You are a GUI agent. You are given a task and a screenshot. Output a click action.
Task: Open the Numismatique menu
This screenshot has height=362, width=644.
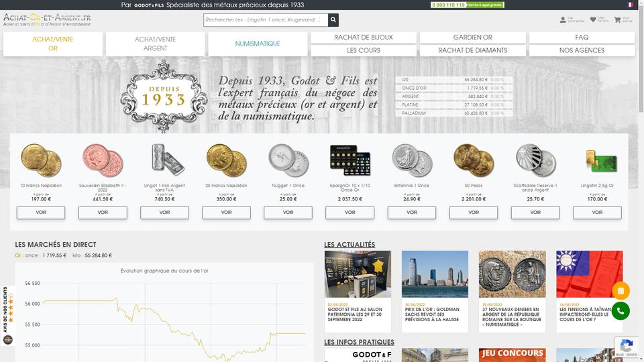pyautogui.click(x=258, y=44)
